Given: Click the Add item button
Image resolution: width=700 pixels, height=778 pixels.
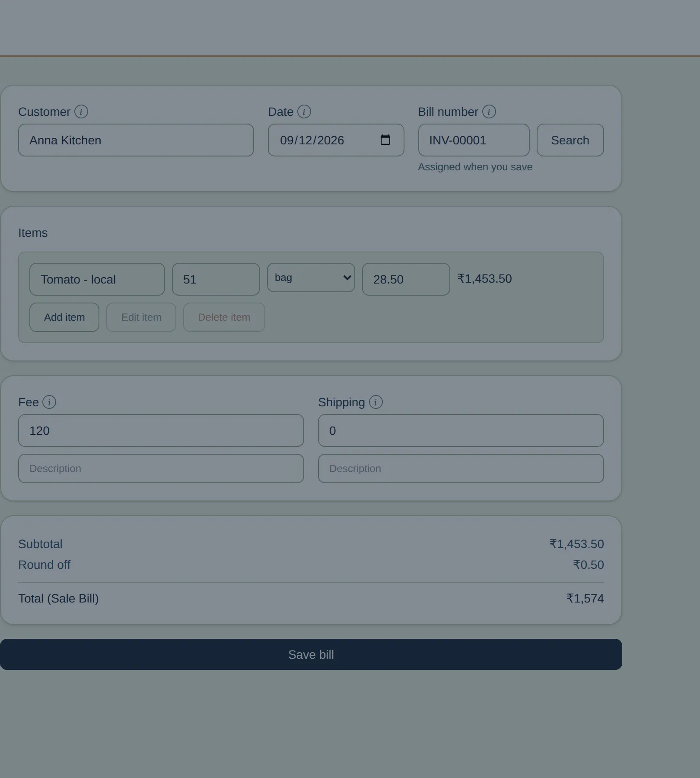Looking at the screenshot, I should pos(64,317).
